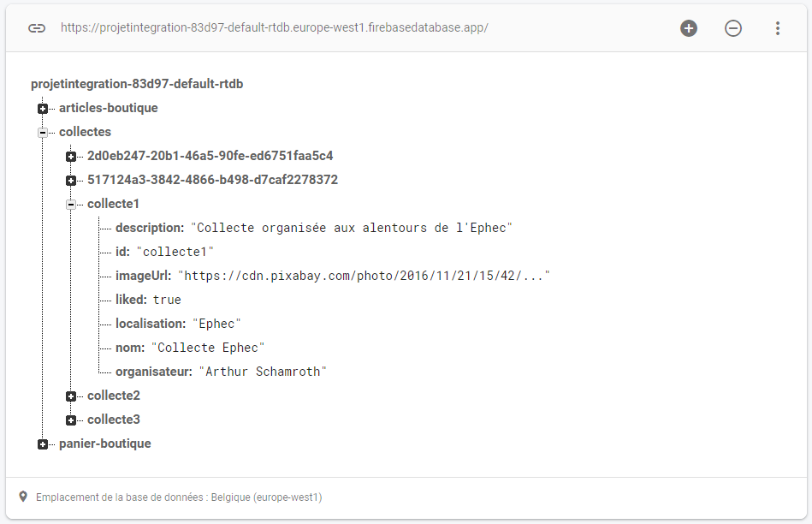This screenshot has height=524, width=812.
Task: Click the minus circle collapse-all icon
Action: pos(732,28)
